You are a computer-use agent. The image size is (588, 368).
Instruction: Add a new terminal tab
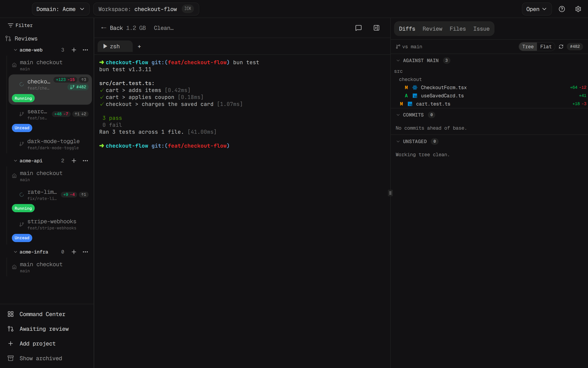click(x=139, y=46)
